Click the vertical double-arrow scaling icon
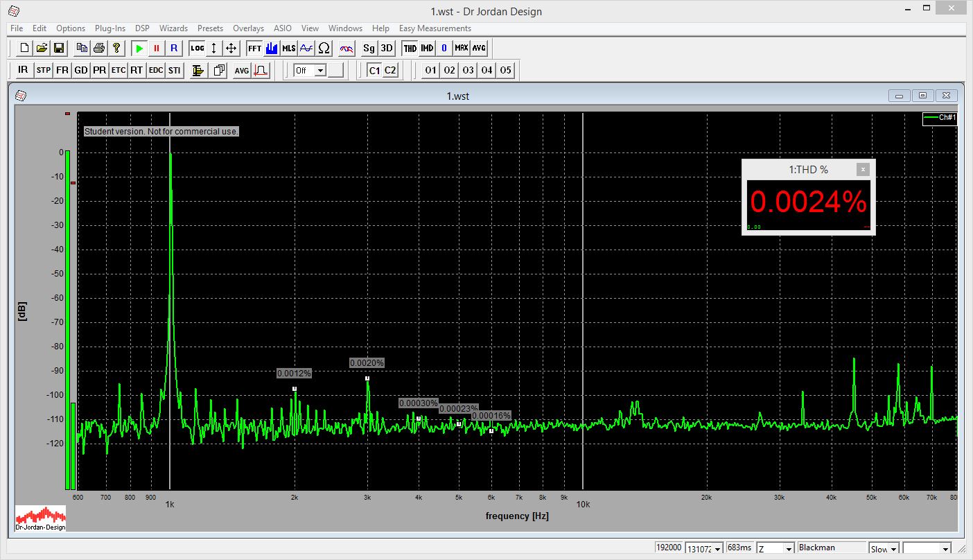Image resolution: width=973 pixels, height=560 pixels. pyautogui.click(x=214, y=48)
